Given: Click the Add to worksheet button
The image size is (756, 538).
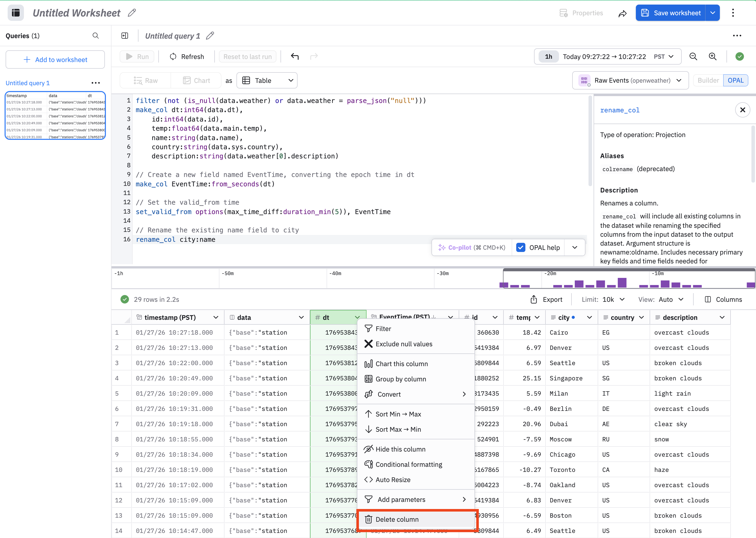Looking at the screenshot, I should (55, 60).
